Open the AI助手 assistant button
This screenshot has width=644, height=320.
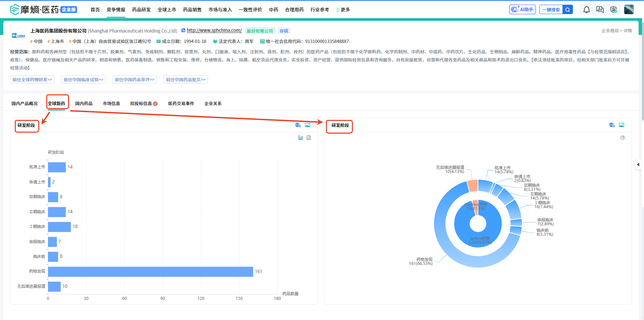tap(522, 9)
